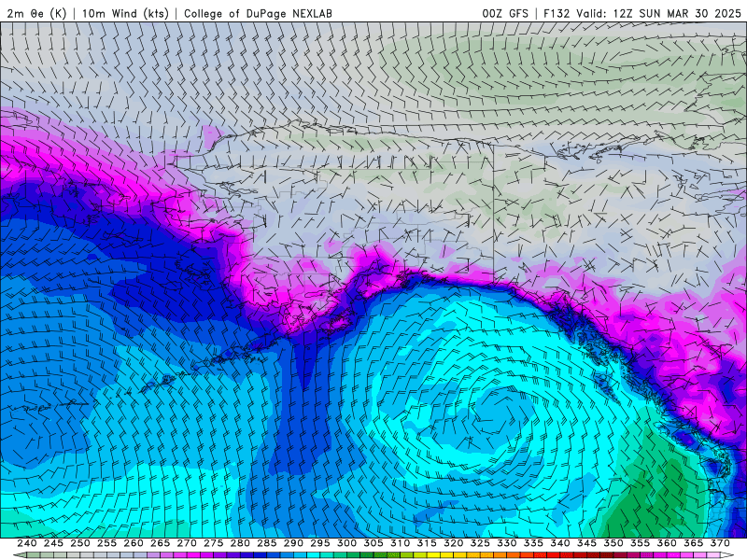The width and height of the screenshot is (747, 560).
Task: Click the 240 value on the color scale
Action: (x=27, y=543)
